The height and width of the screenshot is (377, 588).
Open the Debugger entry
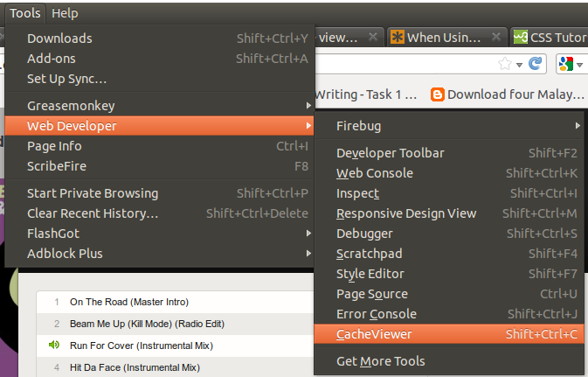click(449, 234)
